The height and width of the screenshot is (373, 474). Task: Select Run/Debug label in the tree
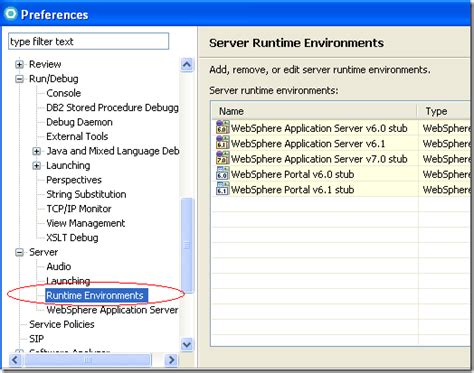click(x=54, y=79)
